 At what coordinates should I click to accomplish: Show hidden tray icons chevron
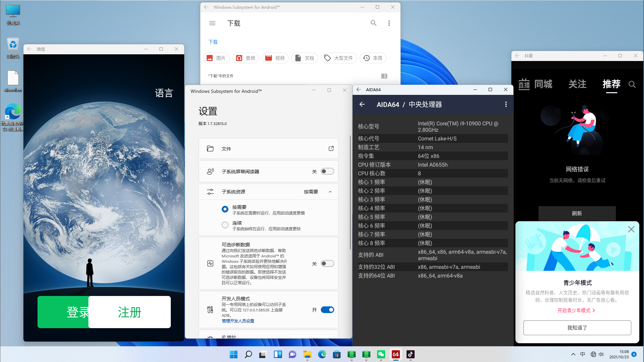(x=573, y=354)
